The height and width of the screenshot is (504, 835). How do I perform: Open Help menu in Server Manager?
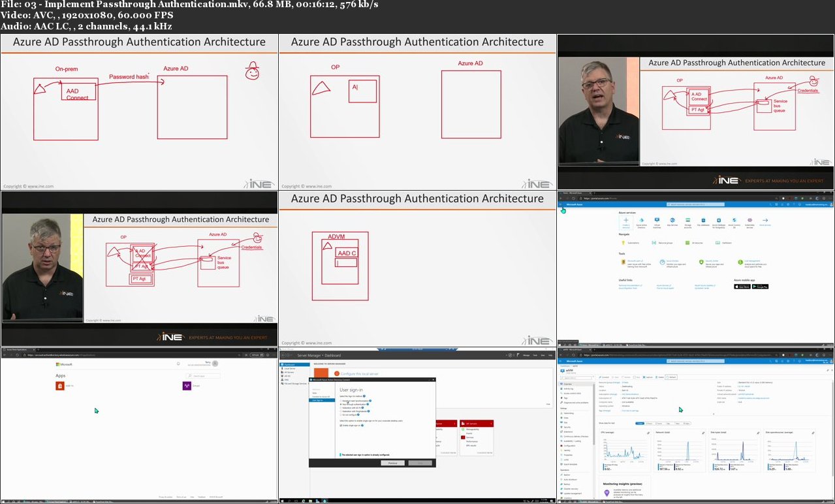click(x=550, y=355)
